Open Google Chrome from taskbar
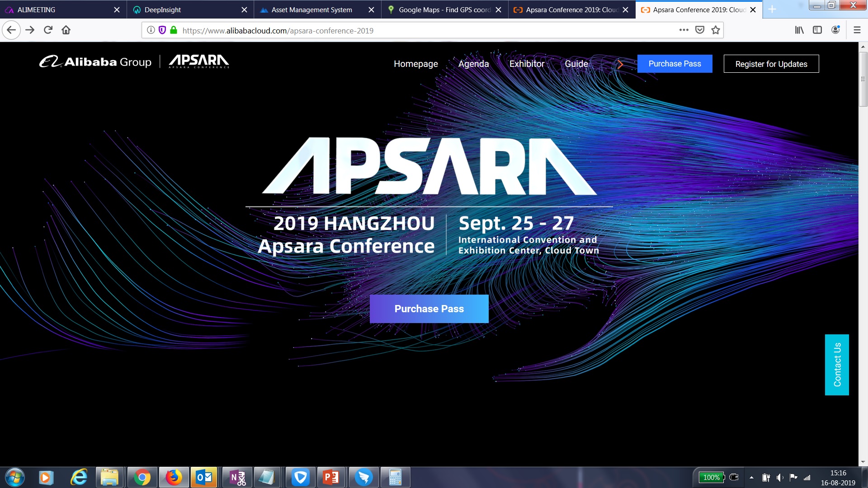868x488 pixels. click(142, 477)
